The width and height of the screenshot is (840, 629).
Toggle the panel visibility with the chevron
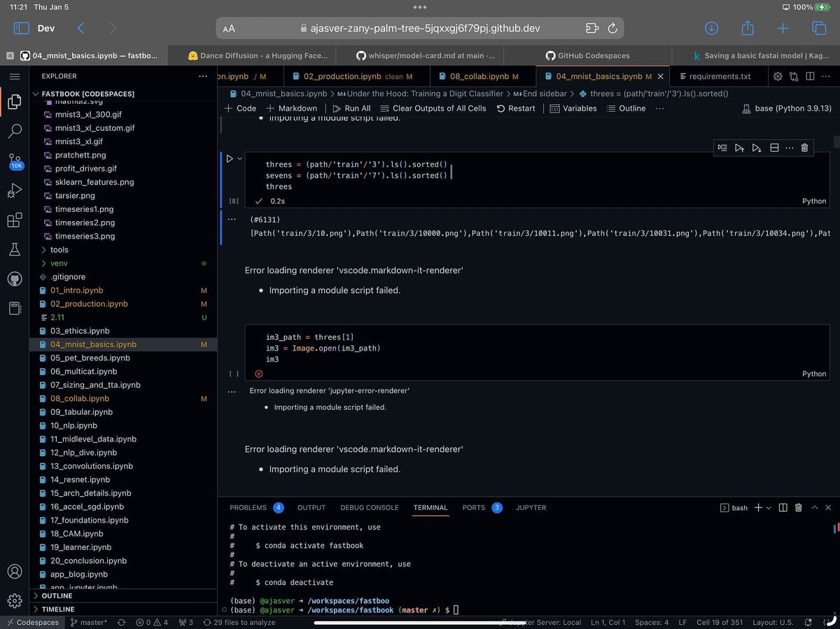[x=814, y=507]
